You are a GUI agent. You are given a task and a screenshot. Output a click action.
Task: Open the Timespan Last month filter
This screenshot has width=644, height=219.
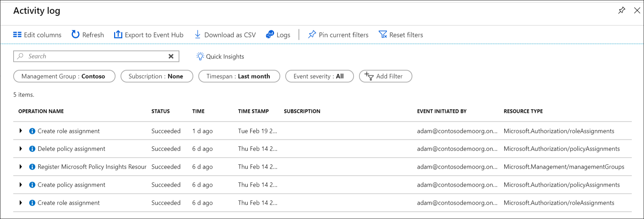239,76
